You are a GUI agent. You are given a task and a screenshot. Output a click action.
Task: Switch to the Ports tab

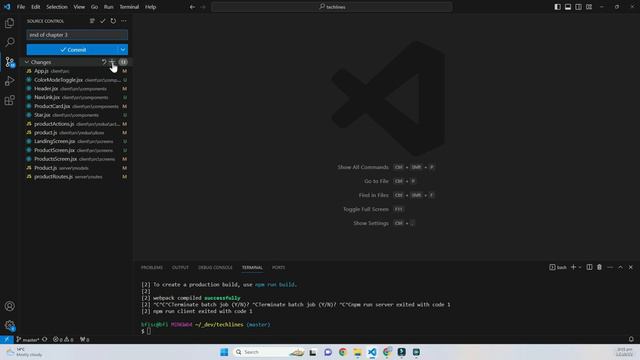tap(278, 267)
